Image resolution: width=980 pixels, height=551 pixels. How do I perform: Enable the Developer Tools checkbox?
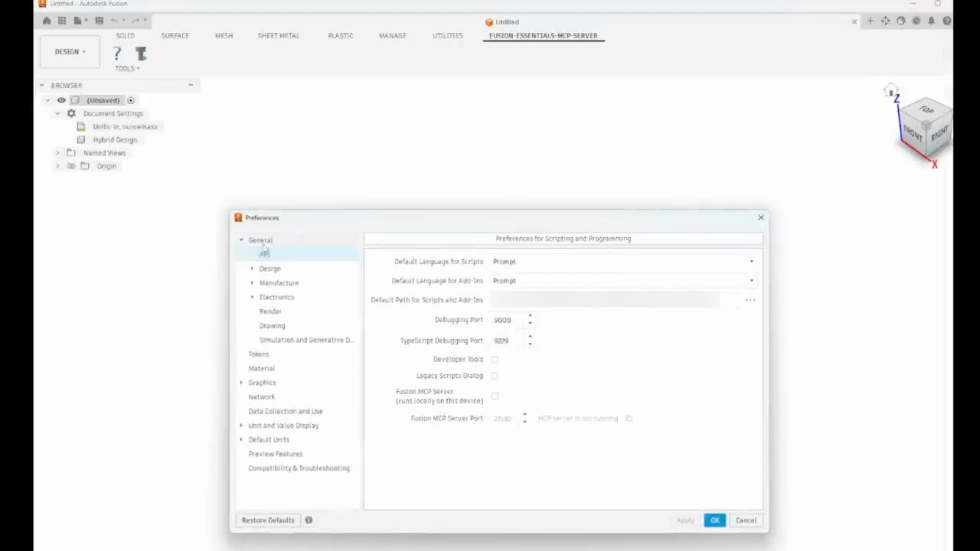[x=495, y=360]
